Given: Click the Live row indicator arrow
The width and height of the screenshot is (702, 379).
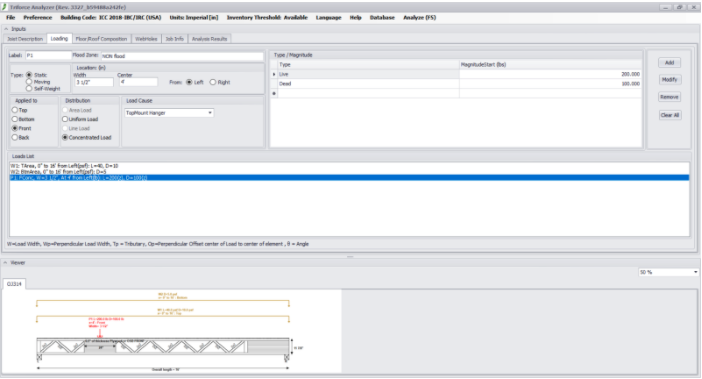Looking at the screenshot, I should click(274, 74).
